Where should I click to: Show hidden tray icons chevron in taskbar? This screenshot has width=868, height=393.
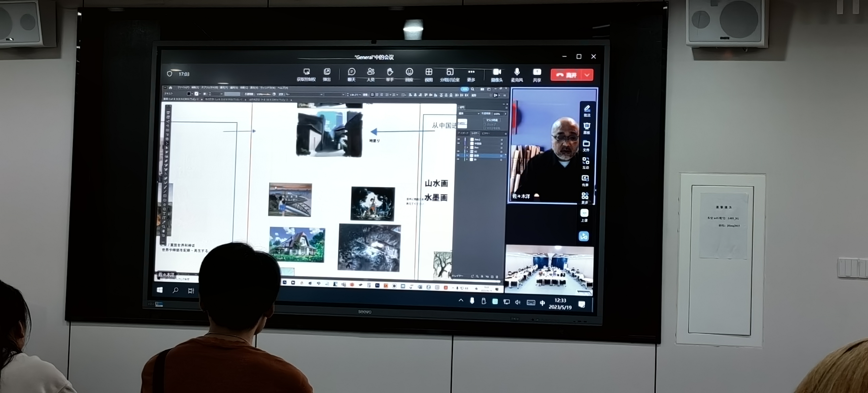(461, 300)
